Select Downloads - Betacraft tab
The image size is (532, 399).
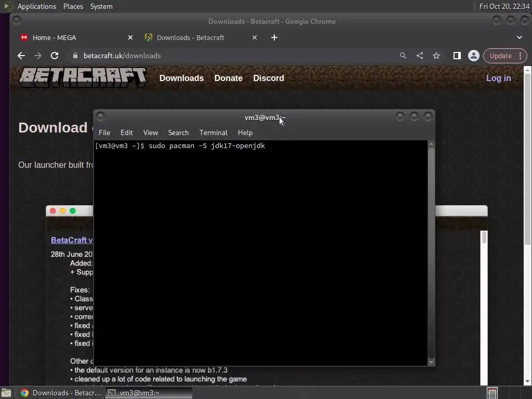[201, 37]
